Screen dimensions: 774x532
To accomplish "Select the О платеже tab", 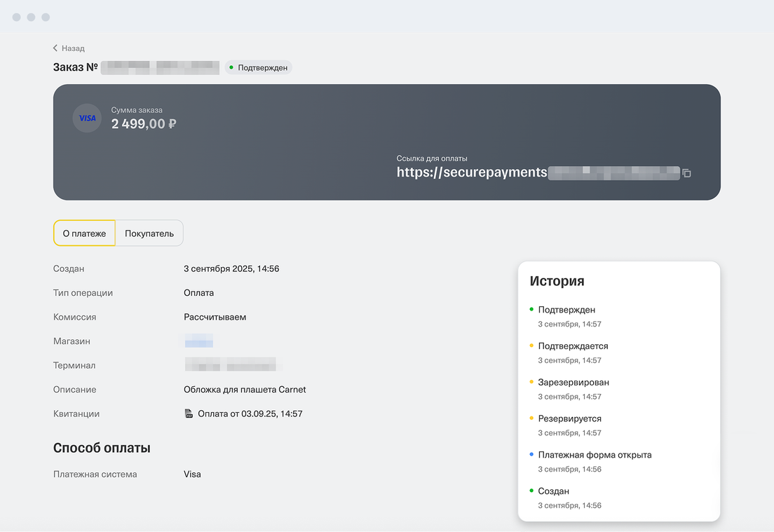I will point(84,233).
